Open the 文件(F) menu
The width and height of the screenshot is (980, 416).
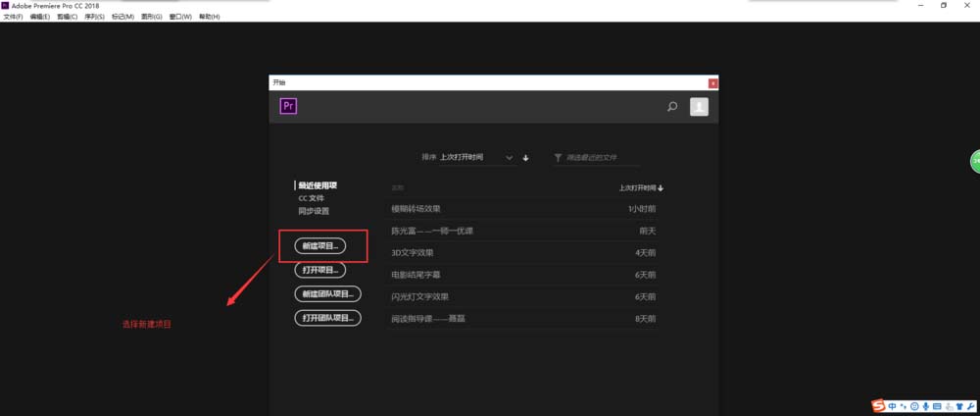13,17
